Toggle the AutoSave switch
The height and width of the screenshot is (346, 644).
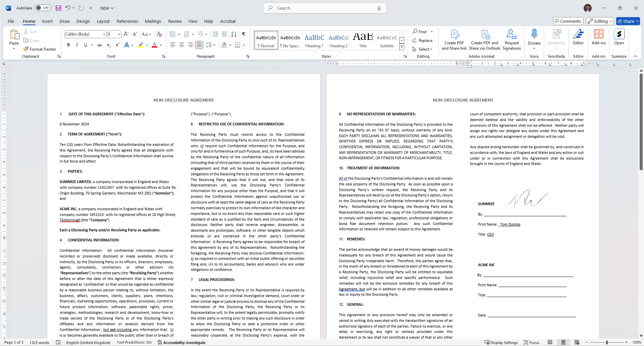pos(43,8)
